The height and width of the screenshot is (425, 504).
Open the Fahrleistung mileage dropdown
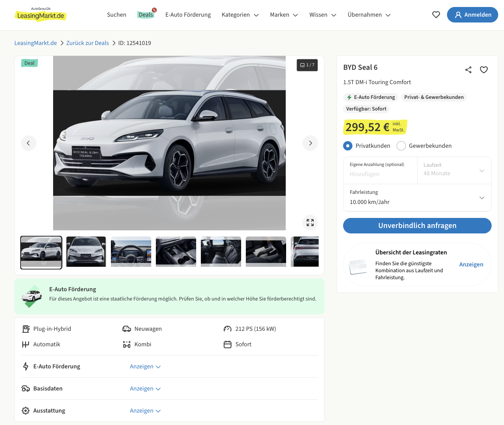[417, 198]
